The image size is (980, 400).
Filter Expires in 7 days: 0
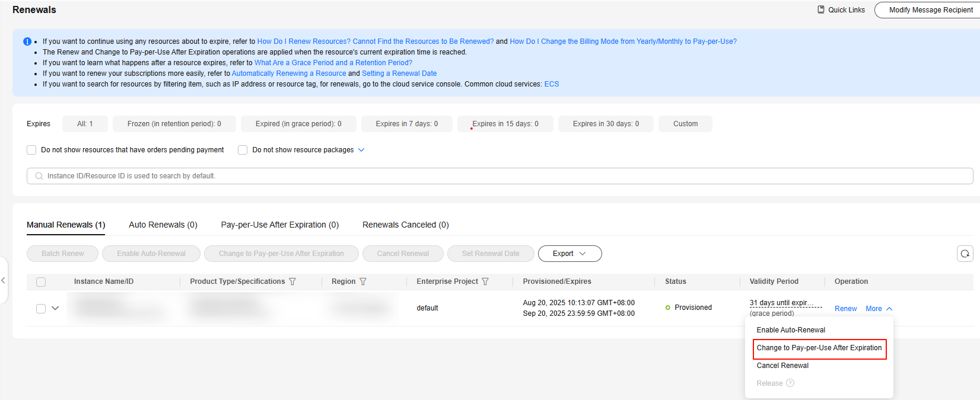click(407, 124)
